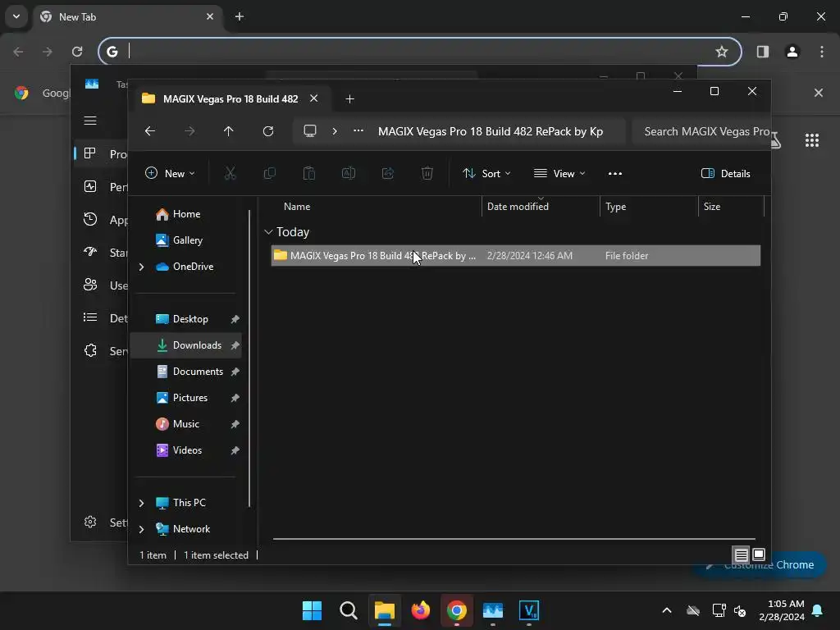Open the Google apps grid icon
This screenshot has height=630, width=840.
811,139
